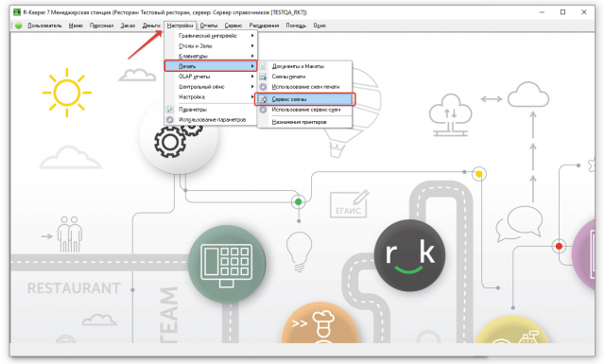Click the Использование сервис-схем gear icon
The width and height of the screenshot is (605, 364).
coord(263,110)
